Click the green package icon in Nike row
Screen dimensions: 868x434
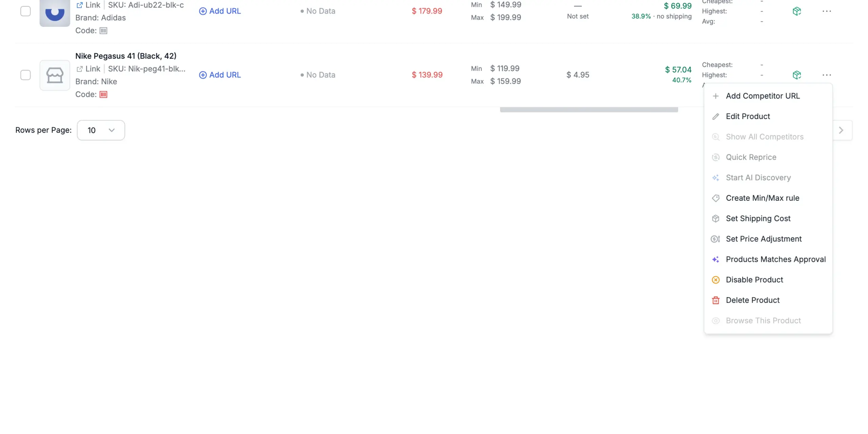797,75
